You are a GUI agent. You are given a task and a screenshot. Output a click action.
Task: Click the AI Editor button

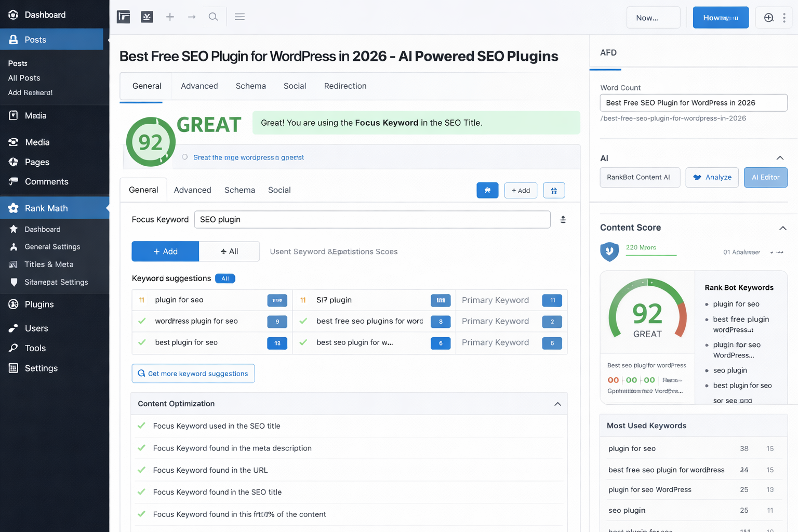pos(766,177)
